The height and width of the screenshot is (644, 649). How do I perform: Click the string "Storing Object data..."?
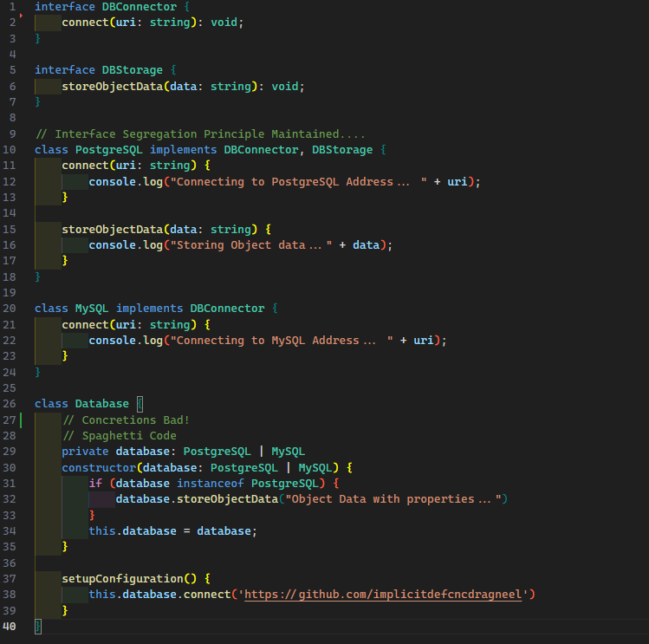click(251, 245)
